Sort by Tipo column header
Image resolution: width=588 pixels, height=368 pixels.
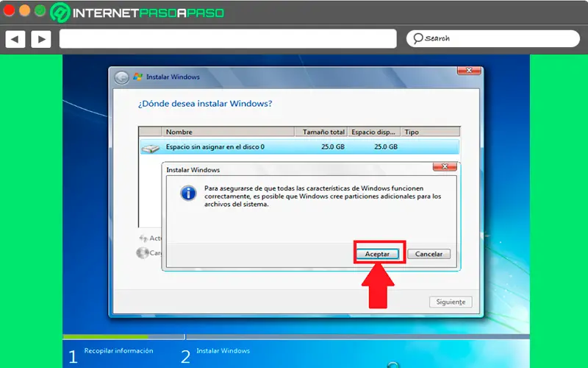(430, 132)
